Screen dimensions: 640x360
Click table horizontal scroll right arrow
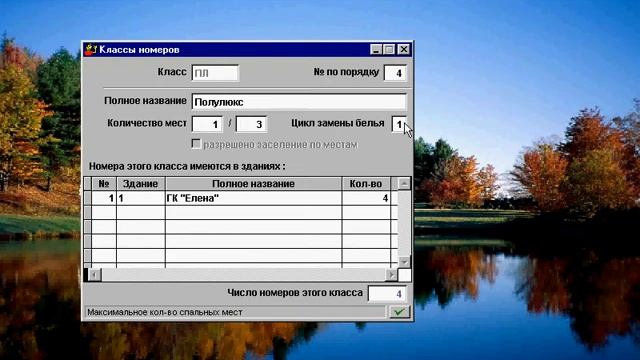pyautogui.click(x=391, y=275)
